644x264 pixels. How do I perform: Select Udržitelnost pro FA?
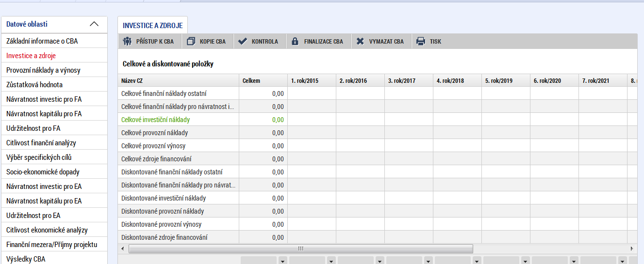[x=54, y=128]
